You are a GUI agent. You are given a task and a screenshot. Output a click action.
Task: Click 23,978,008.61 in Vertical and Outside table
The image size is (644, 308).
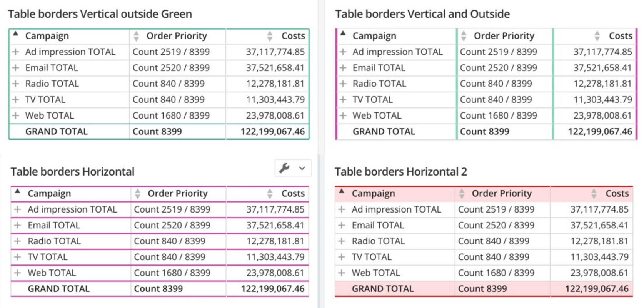tap(602, 116)
